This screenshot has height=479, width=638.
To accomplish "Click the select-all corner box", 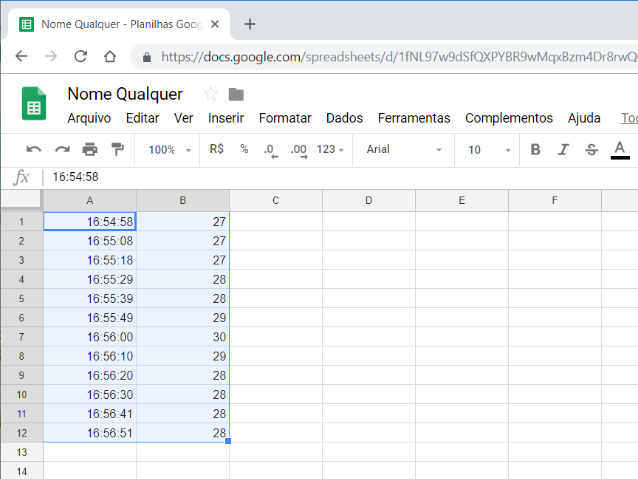I will click(21, 200).
